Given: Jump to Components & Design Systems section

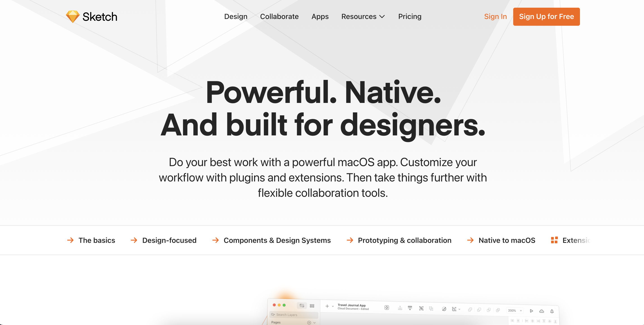Looking at the screenshot, I should (x=277, y=240).
